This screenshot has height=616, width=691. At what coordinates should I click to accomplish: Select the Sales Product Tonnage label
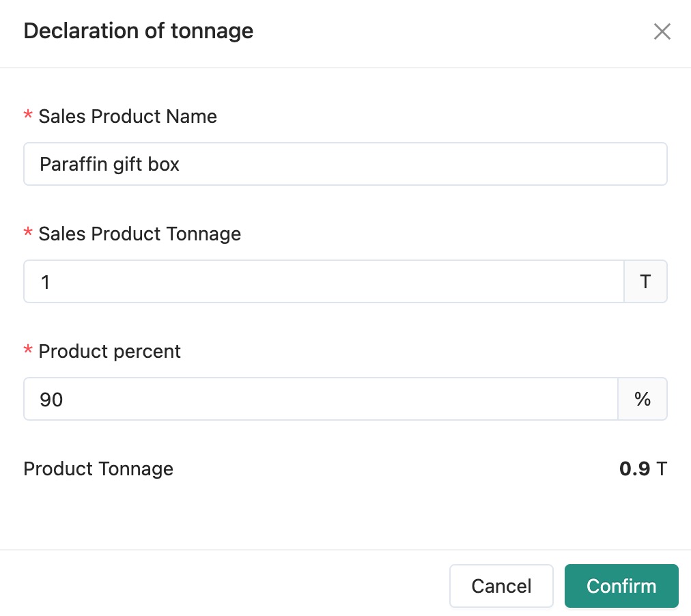pyautogui.click(x=140, y=234)
